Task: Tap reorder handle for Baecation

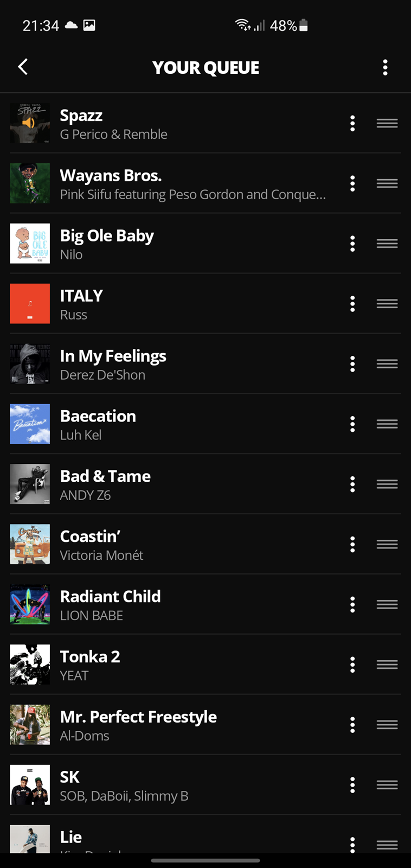Action: pyautogui.click(x=387, y=424)
